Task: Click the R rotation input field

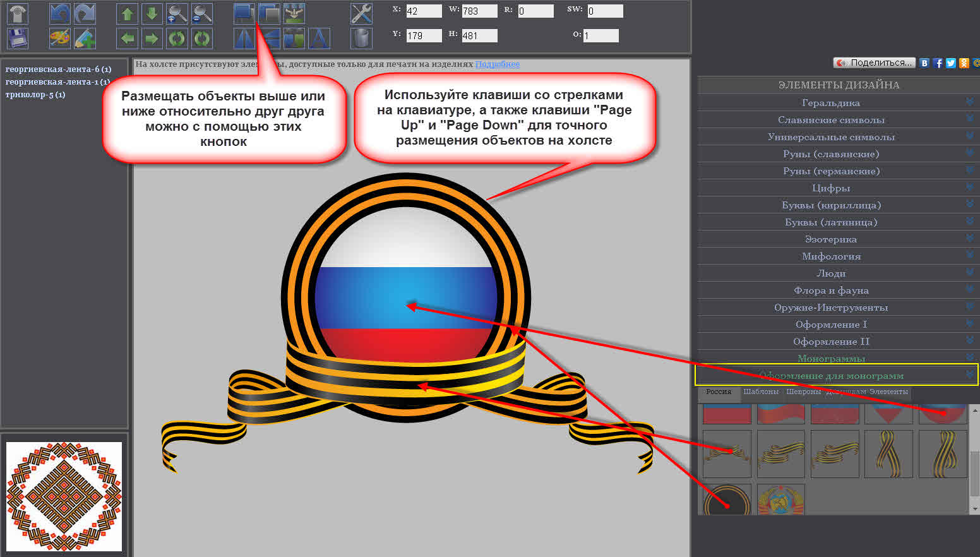Action: pos(535,11)
